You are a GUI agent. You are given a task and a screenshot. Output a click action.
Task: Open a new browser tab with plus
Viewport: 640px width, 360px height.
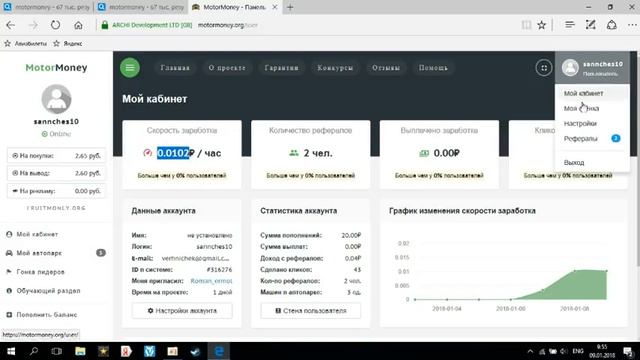pyautogui.click(x=290, y=7)
